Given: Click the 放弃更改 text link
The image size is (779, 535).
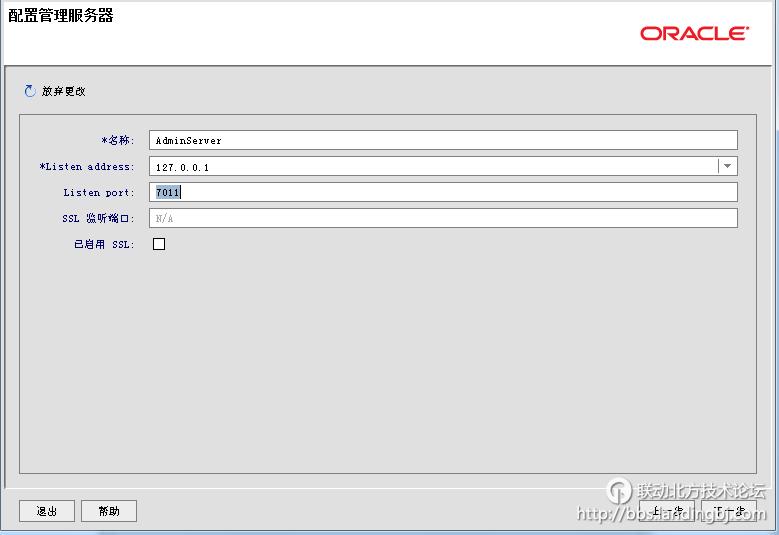Looking at the screenshot, I should pyautogui.click(x=64, y=91).
